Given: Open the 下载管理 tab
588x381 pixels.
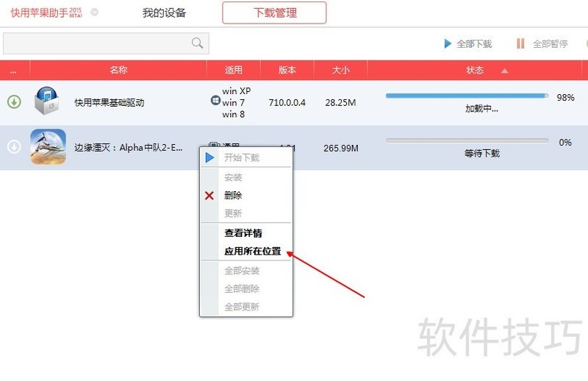Looking at the screenshot, I should point(274,13).
